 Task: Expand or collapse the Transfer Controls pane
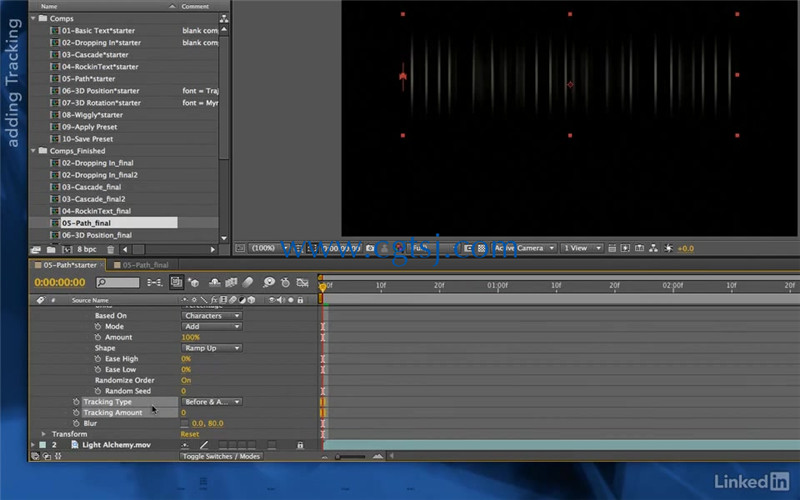pos(46,457)
